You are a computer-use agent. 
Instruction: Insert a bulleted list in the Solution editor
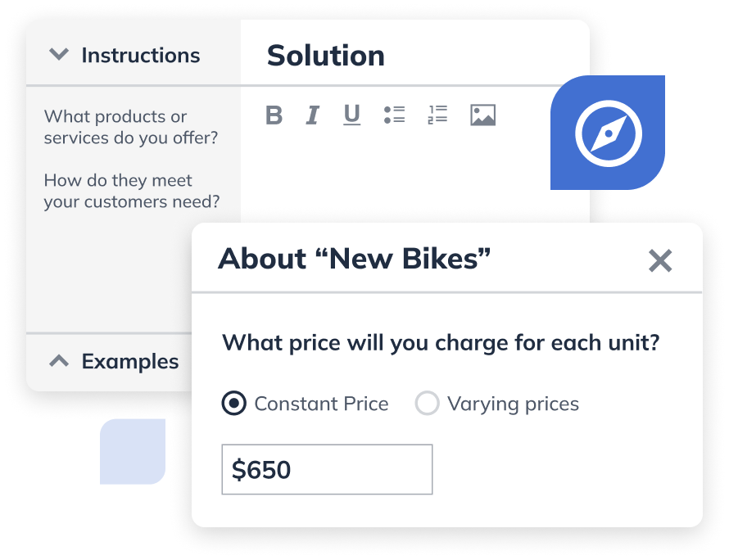click(394, 115)
